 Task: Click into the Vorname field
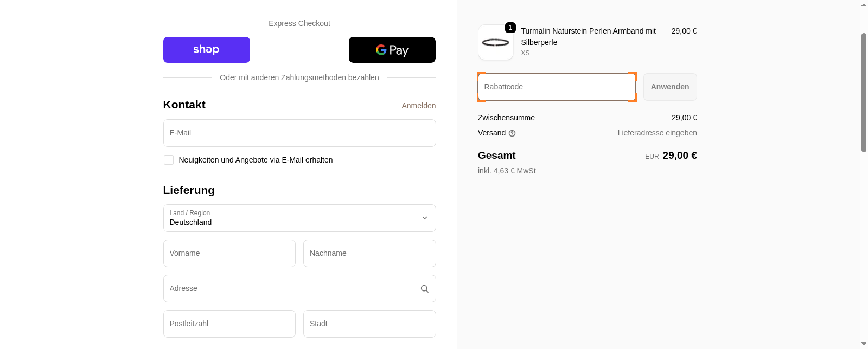229,253
